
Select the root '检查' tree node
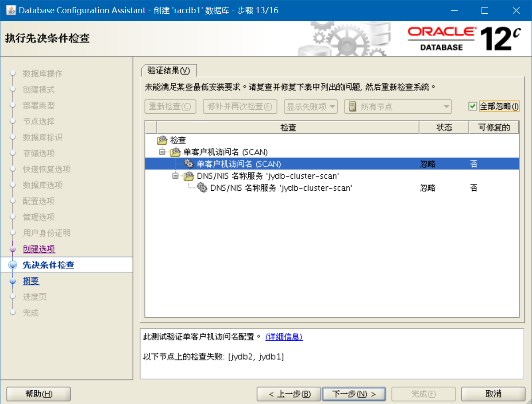click(x=178, y=141)
